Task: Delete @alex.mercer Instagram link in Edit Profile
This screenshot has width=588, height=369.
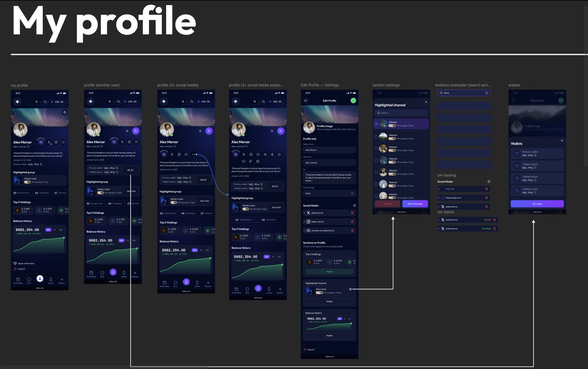Action: click(x=352, y=222)
